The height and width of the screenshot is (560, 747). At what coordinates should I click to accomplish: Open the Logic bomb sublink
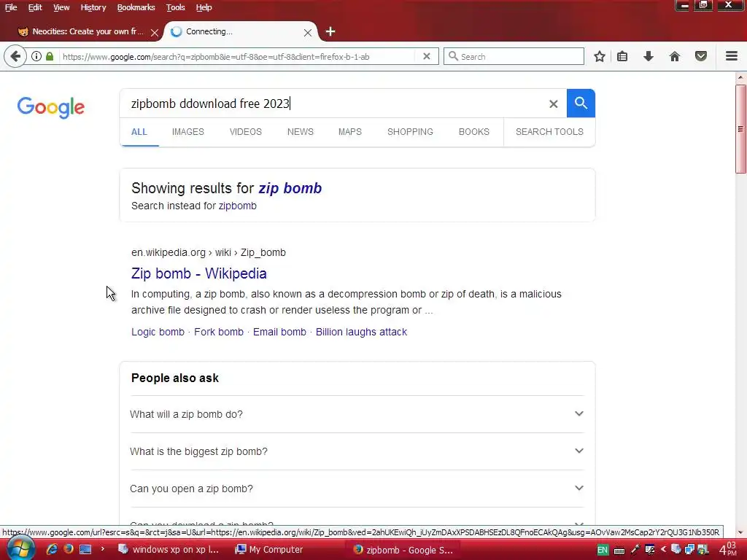158,332
